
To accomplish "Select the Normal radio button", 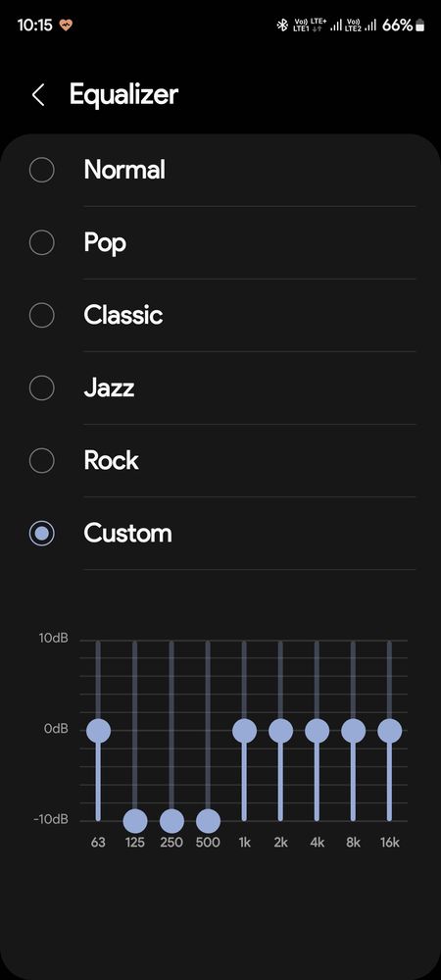I will [x=42, y=170].
